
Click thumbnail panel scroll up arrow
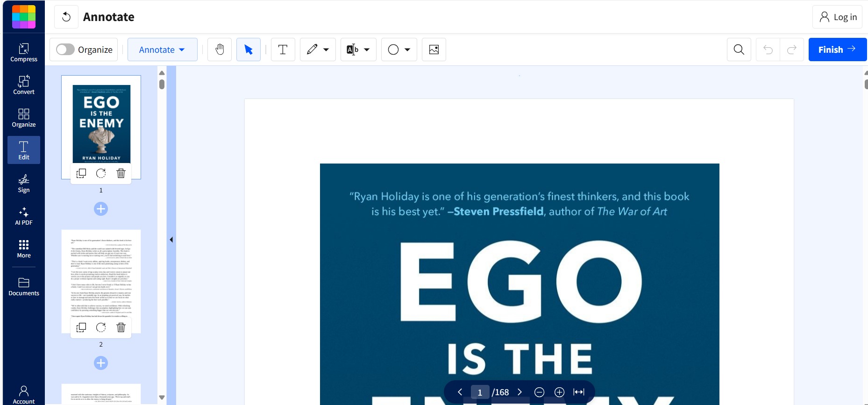(x=162, y=73)
